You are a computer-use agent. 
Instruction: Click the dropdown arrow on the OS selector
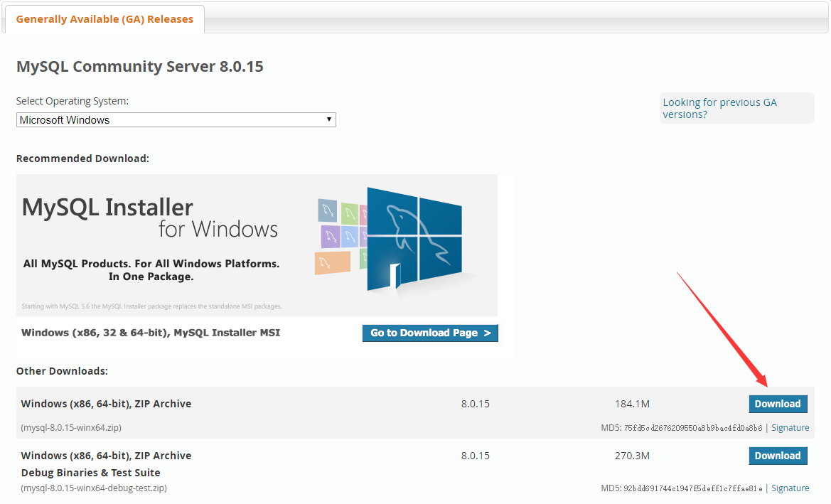click(328, 119)
